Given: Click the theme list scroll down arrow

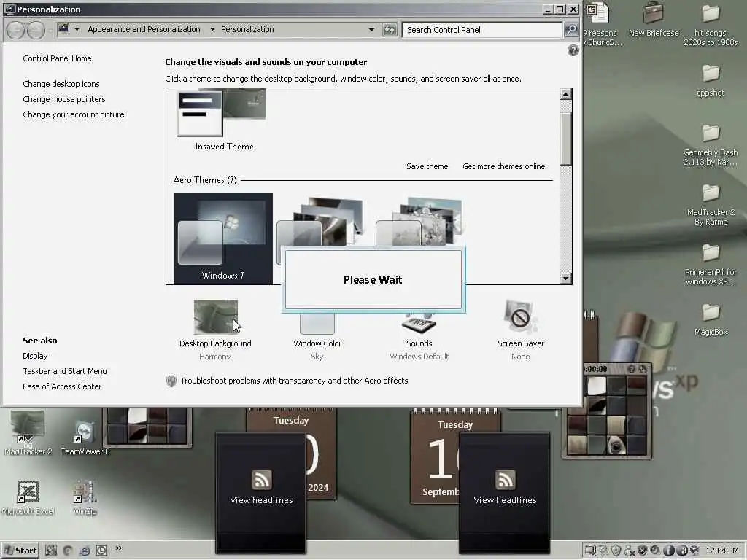Looking at the screenshot, I should 565,278.
